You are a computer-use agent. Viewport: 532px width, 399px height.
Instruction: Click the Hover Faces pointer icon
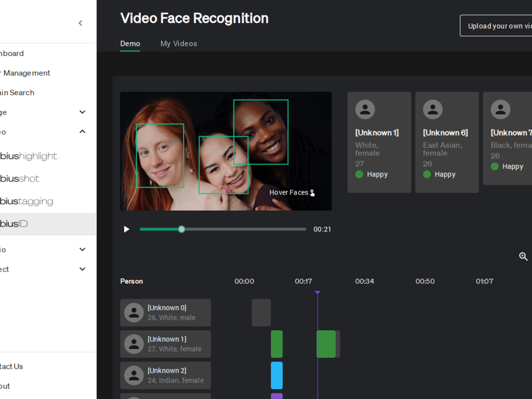tap(312, 192)
